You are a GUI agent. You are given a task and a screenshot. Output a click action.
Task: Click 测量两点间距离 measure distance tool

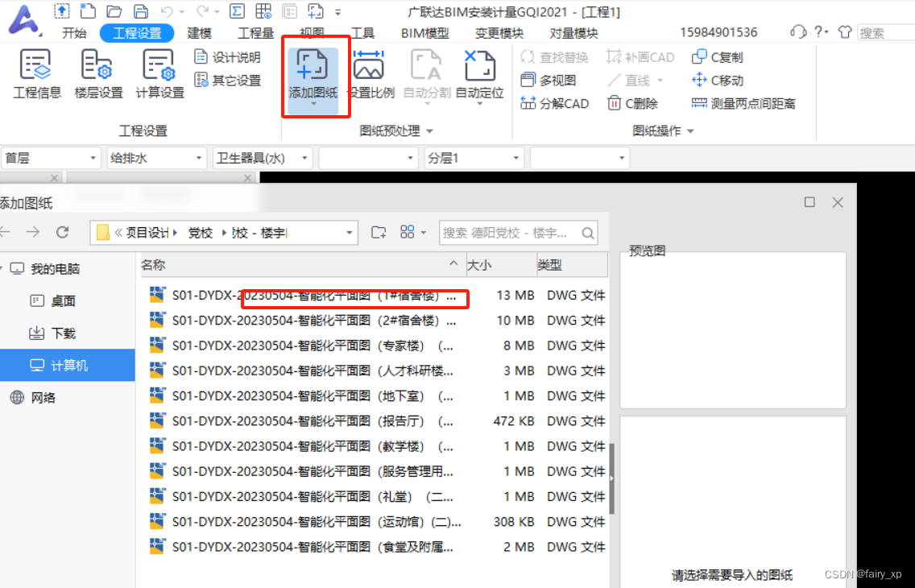point(743,104)
